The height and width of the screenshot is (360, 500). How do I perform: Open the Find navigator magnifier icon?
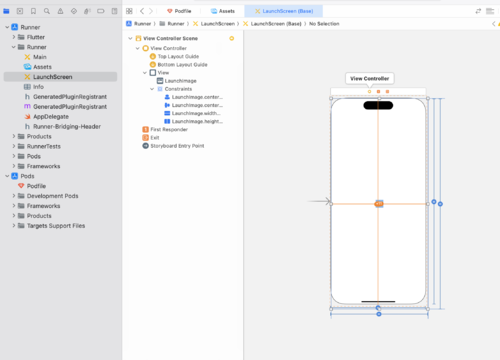(47, 11)
